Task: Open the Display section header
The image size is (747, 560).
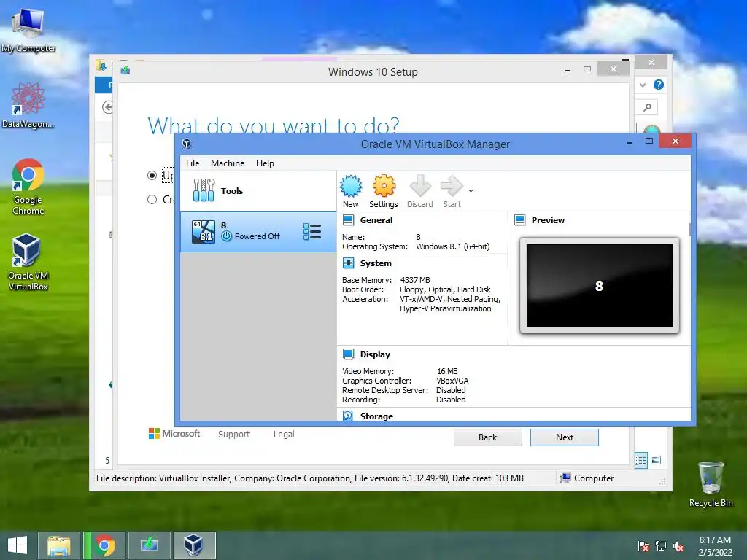Action: pyautogui.click(x=375, y=354)
